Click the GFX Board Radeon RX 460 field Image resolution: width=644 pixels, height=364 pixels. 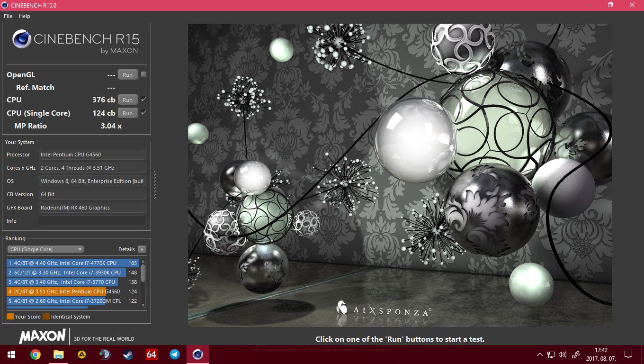[x=92, y=208]
